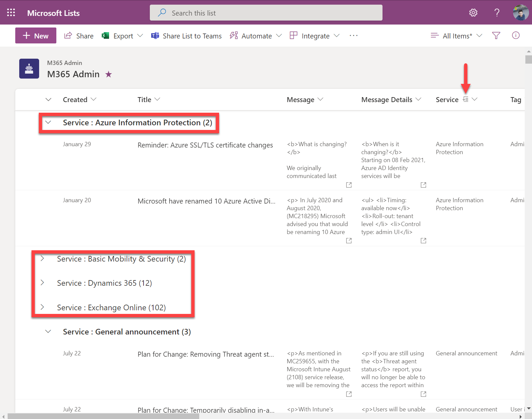The height and width of the screenshot is (419, 532).
Task: Open the details pane info icon
Action: (515, 35)
